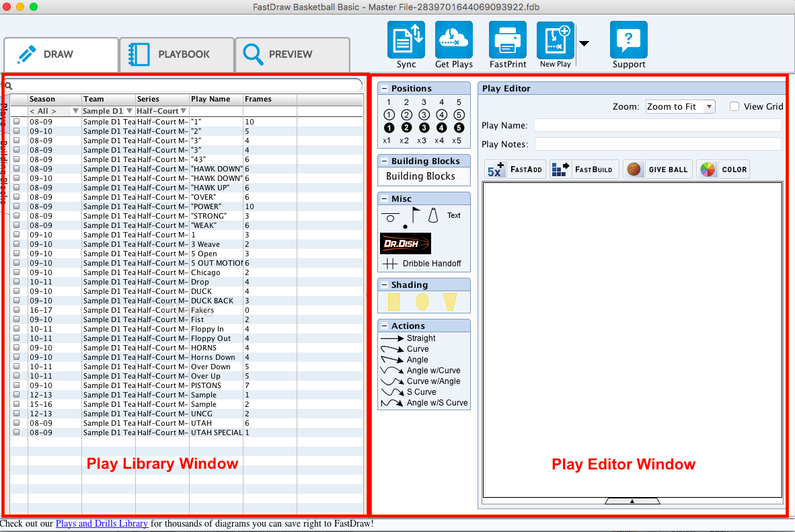Click the FastBuild button
The width and height of the screenshot is (795, 532).
tap(584, 169)
